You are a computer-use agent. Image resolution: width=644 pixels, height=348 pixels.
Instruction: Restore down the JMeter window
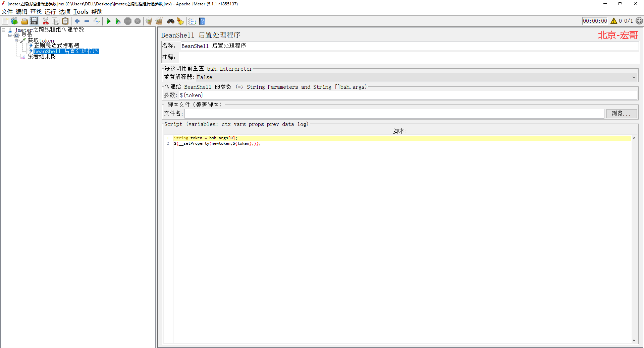point(620,4)
